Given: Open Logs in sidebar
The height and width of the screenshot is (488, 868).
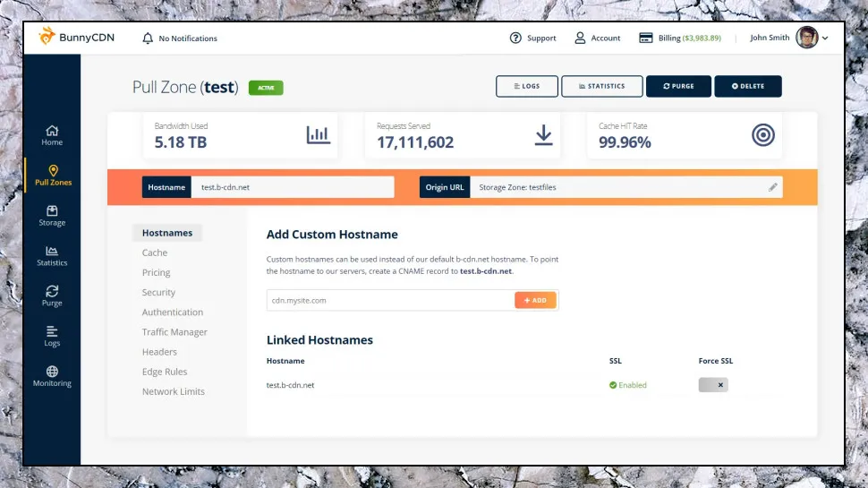Looking at the screenshot, I should pyautogui.click(x=52, y=336).
